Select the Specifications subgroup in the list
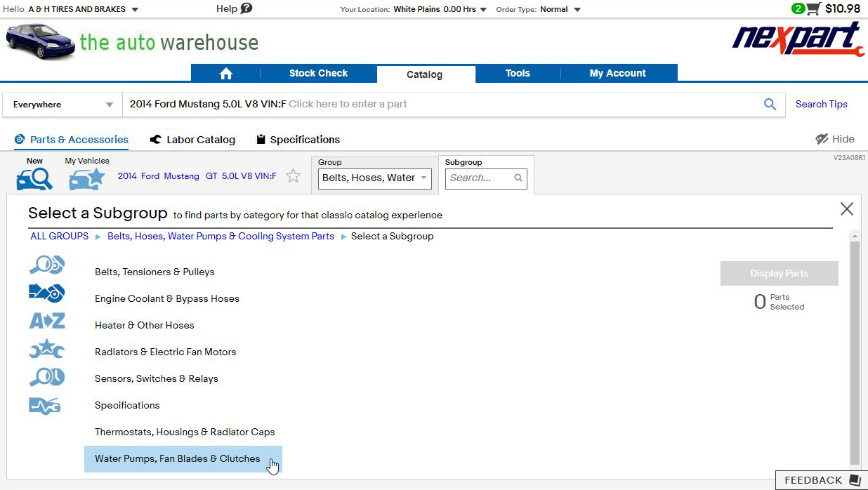Screen dimensions: 868x490 [127, 406]
